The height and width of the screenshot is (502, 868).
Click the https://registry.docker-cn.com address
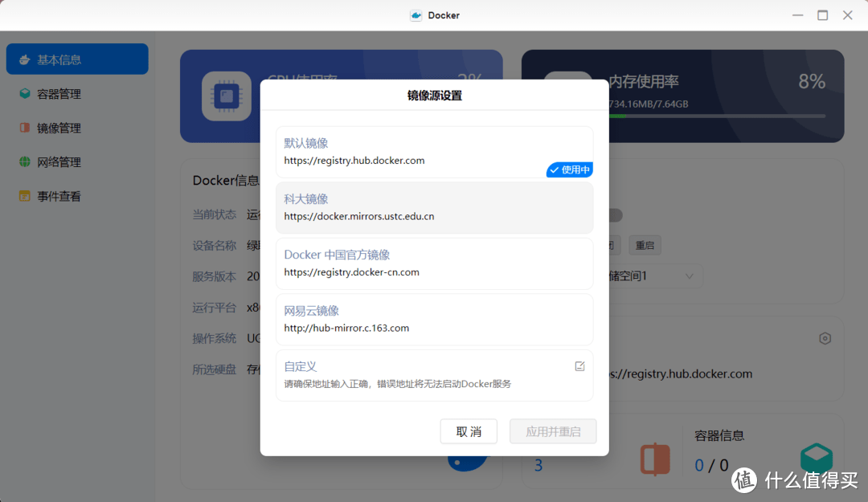click(x=351, y=272)
